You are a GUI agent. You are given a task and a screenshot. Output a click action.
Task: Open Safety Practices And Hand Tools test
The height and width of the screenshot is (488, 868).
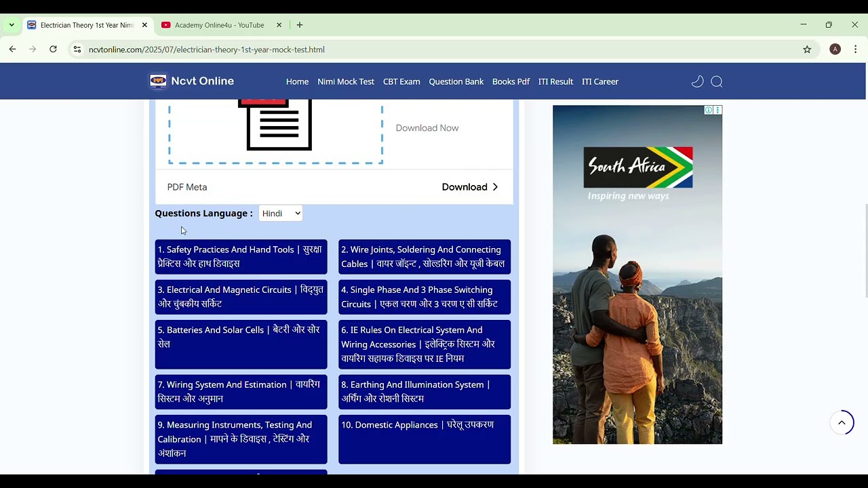[x=241, y=257]
